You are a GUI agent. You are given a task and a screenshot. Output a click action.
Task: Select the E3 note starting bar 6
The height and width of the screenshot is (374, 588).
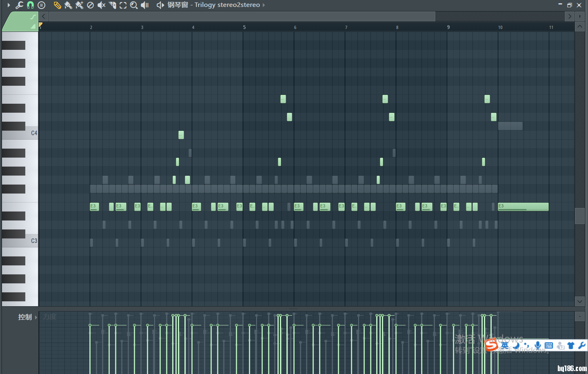click(x=298, y=207)
